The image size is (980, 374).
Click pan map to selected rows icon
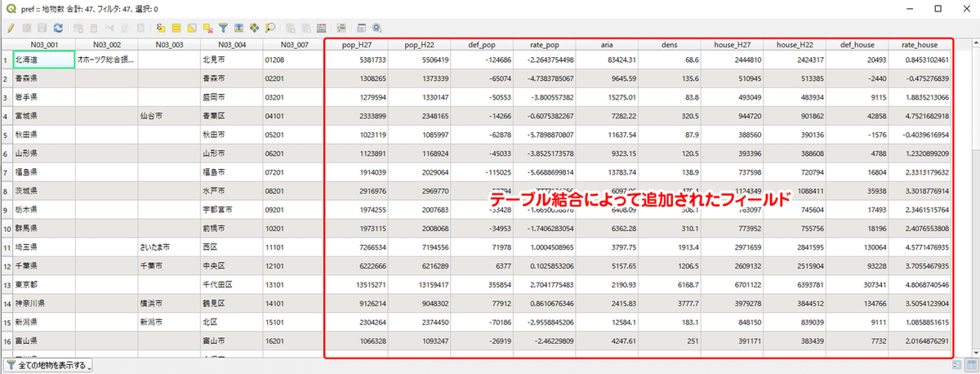[254, 28]
